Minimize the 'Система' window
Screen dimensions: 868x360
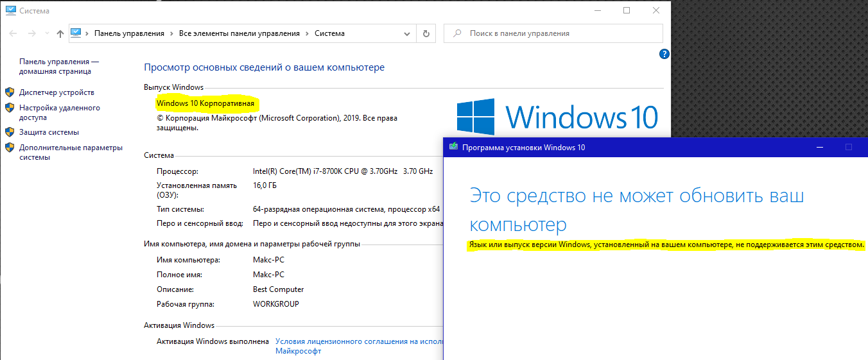[597, 10]
